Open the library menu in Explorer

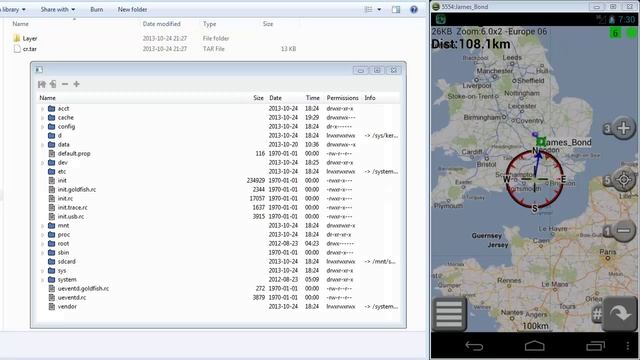[x=13, y=9]
